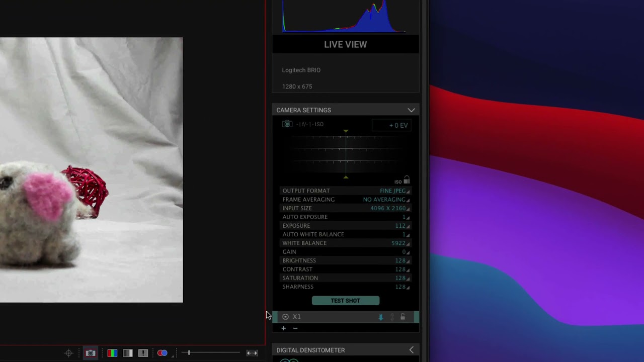Click the + 0 EV exposure field

click(392, 125)
